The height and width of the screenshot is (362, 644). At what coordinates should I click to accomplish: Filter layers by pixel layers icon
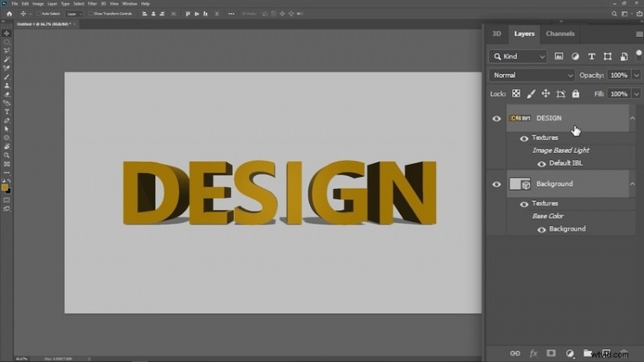click(x=559, y=56)
